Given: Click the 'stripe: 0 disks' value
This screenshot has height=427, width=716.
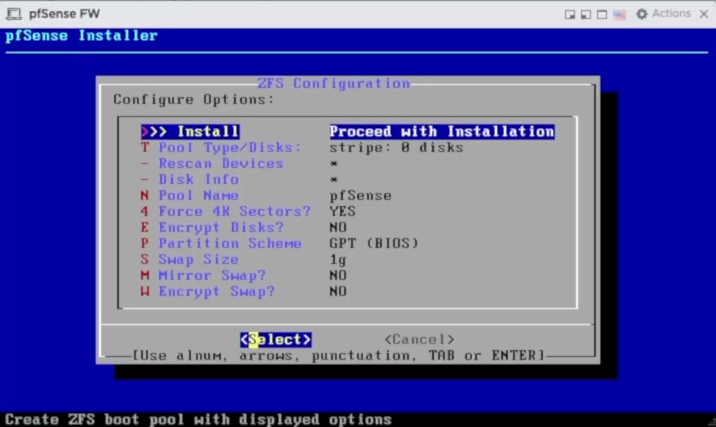Looking at the screenshot, I should coord(396,148).
